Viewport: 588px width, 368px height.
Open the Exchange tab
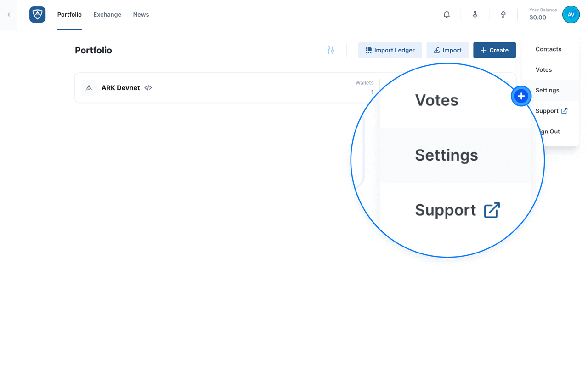pyautogui.click(x=107, y=15)
